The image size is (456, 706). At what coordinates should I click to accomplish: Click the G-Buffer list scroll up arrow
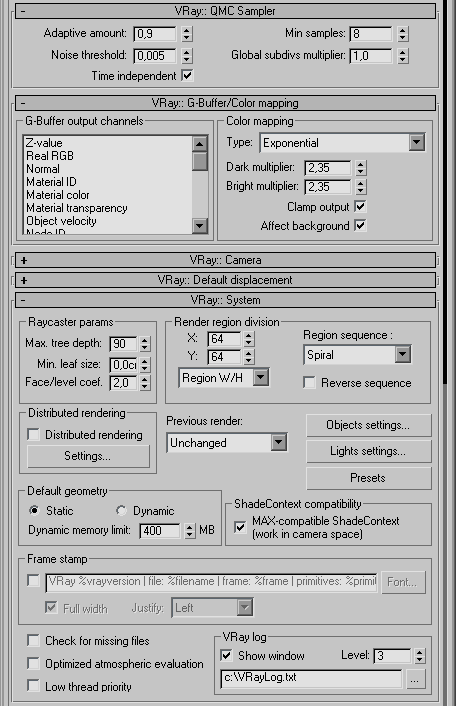click(x=199, y=144)
